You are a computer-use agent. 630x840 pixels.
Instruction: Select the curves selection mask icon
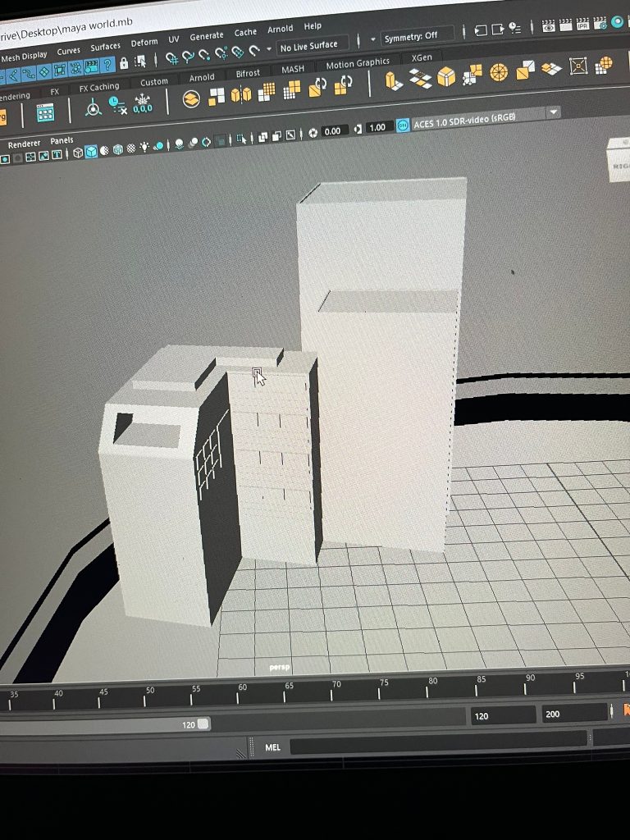click(29, 73)
